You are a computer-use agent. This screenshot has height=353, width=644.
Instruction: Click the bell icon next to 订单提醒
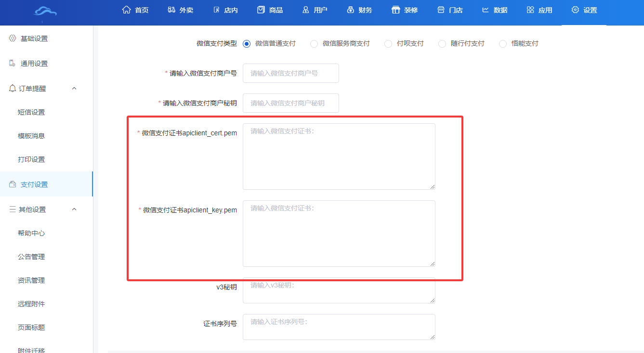13,88
